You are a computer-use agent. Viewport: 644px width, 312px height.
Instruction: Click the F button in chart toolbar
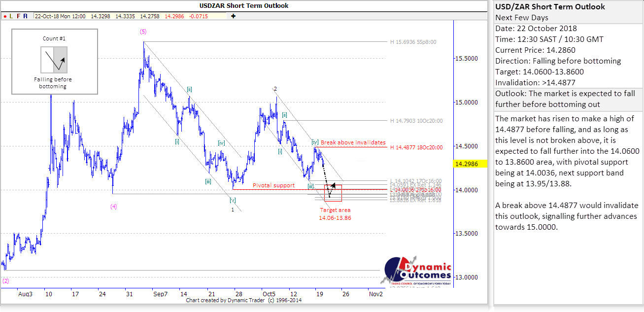[x=18, y=16]
